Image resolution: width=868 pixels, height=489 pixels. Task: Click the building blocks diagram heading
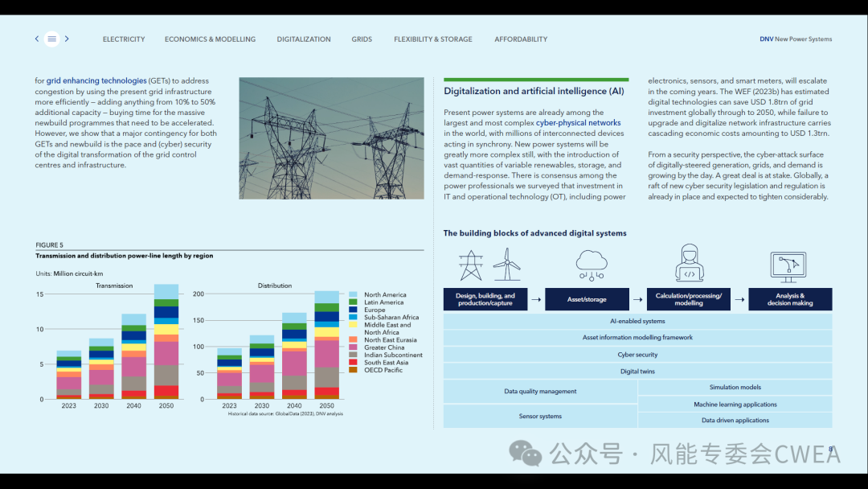pyautogui.click(x=534, y=233)
